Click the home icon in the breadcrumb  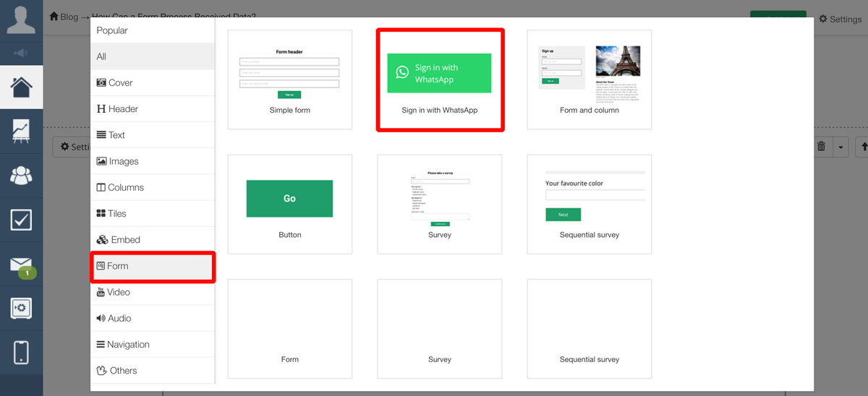tap(54, 16)
